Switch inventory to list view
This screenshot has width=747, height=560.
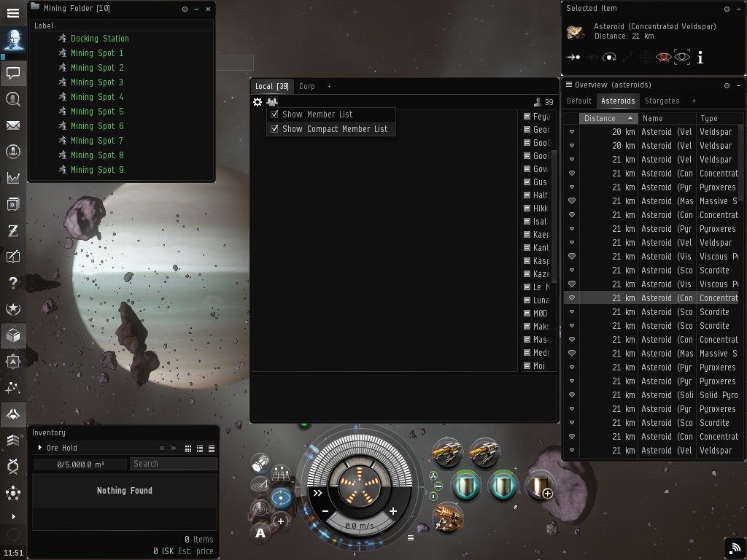pyautogui.click(x=212, y=448)
